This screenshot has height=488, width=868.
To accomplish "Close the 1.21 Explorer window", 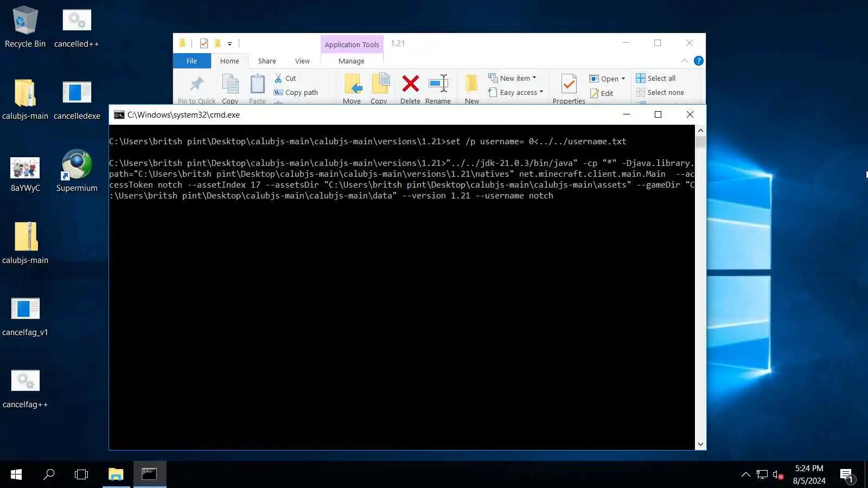I will (x=690, y=43).
